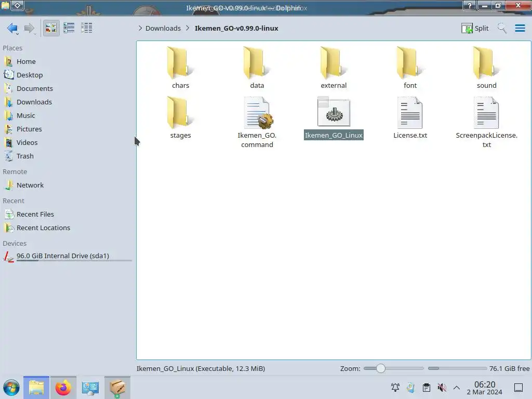Launch Firefox from the taskbar
Screen dimensions: 532x399
click(x=63, y=388)
